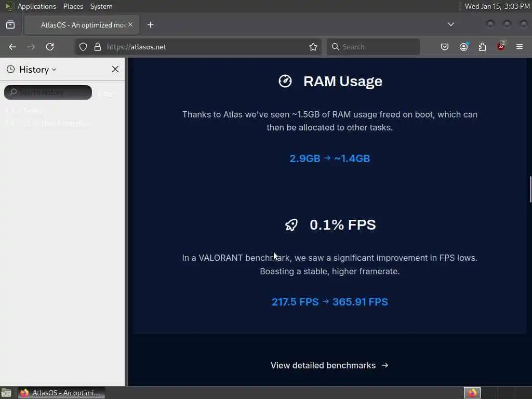Click the history clock icon in sidebar
The height and width of the screenshot is (399, 532).
pos(11,69)
